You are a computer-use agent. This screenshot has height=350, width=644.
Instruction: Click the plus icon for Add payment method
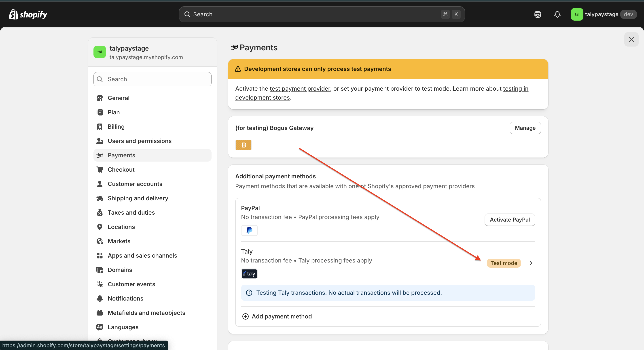point(246,316)
